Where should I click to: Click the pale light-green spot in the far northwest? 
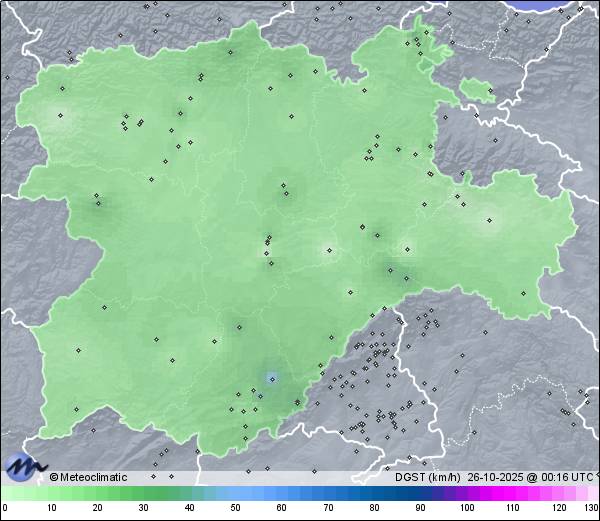click(x=57, y=116)
